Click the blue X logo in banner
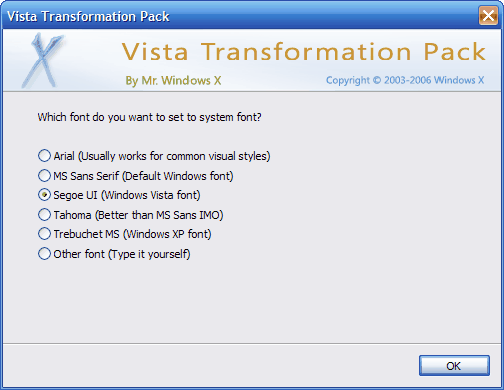The width and height of the screenshot is (504, 390). click(43, 61)
